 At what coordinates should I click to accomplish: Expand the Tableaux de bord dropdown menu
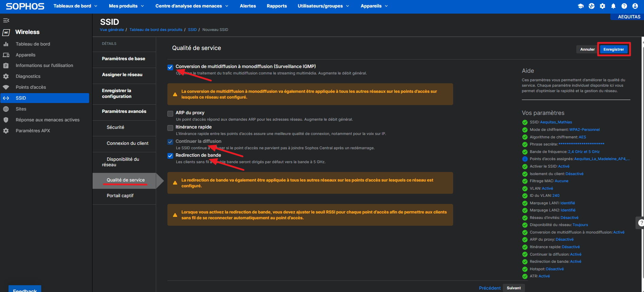tap(76, 6)
